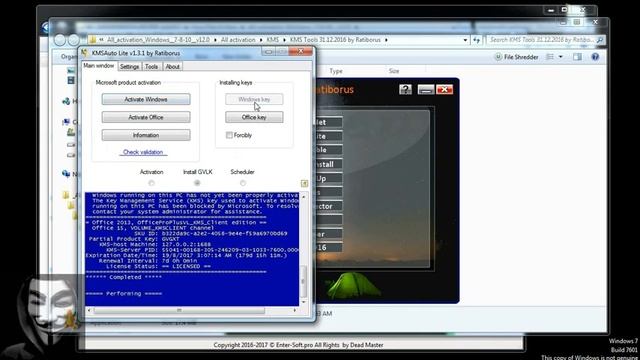Screen dimensions: 640x360
Task: Click the small green icon above the console
Action: click(x=304, y=183)
